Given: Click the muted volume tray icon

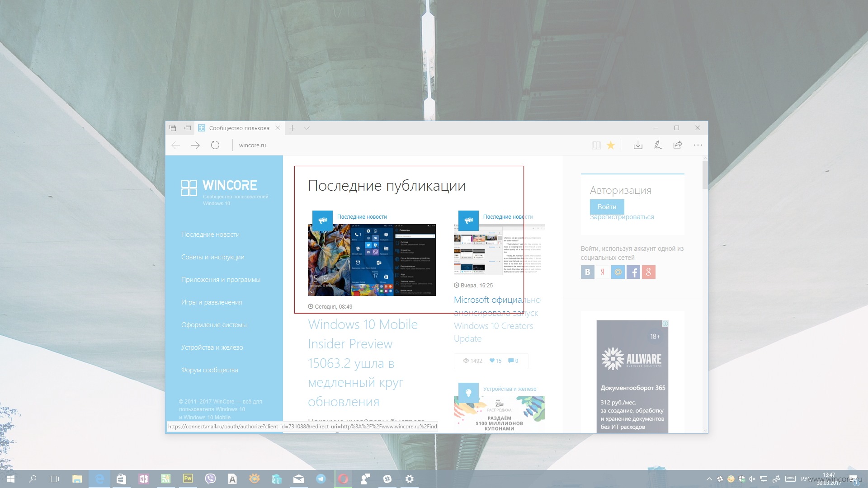Looking at the screenshot, I should pyautogui.click(x=752, y=479).
